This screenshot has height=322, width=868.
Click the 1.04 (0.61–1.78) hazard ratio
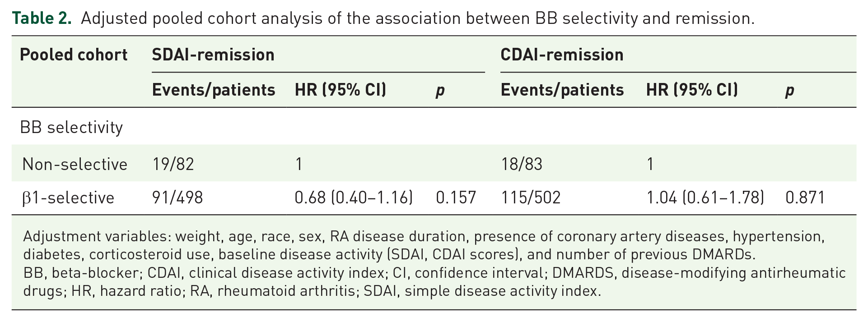coord(705,198)
